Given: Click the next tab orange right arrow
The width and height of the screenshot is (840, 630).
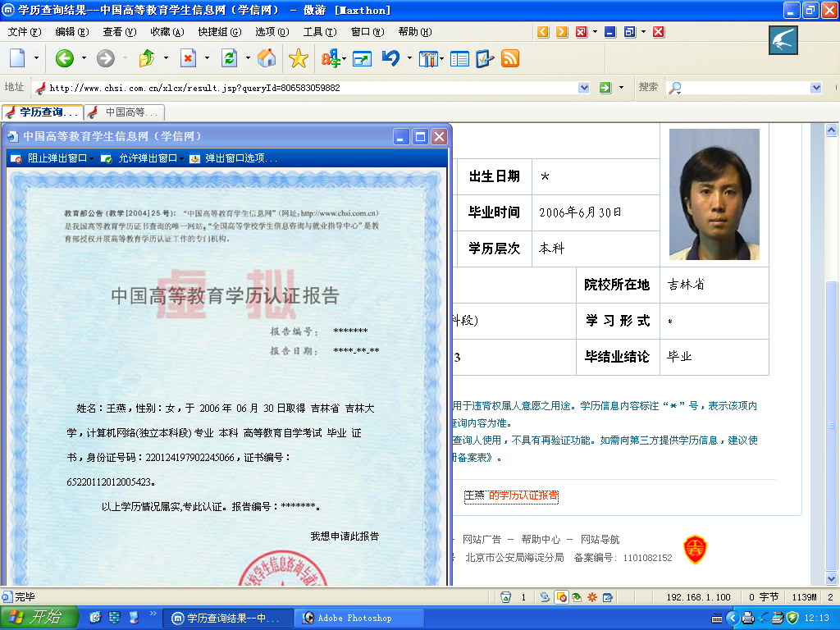Looking at the screenshot, I should [561, 32].
